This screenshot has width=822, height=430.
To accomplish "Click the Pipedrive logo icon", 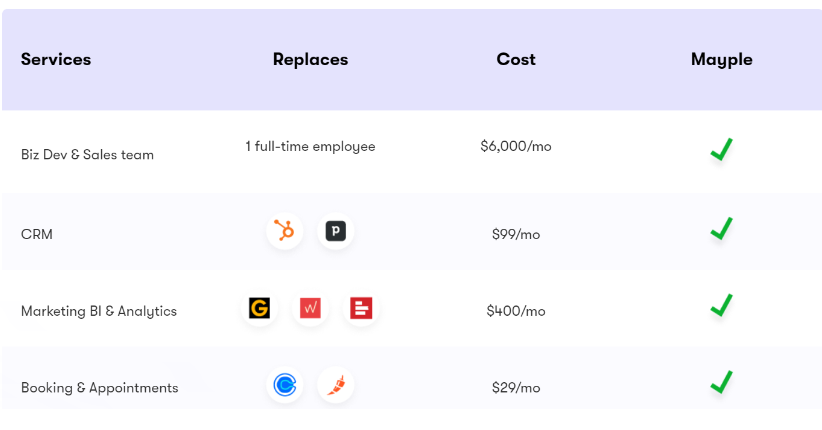I will (x=336, y=231).
